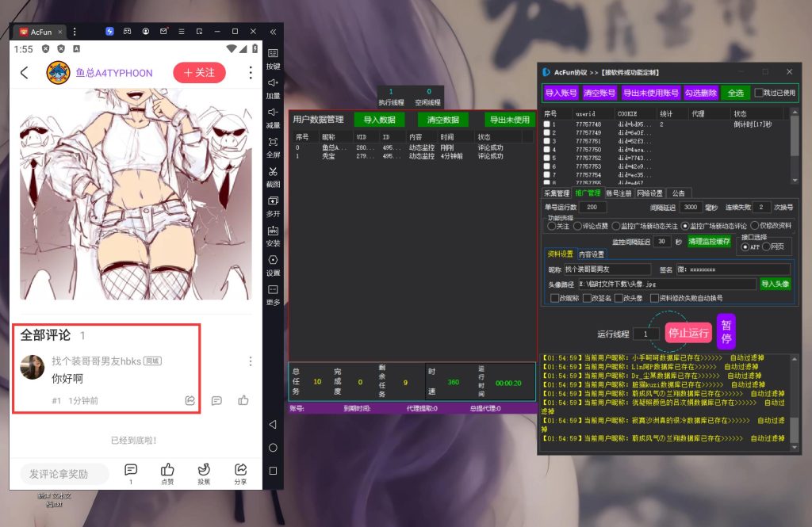Viewport: 812px width, 527px height.
Task: Switch to the 公告 tab
Action: (x=679, y=193)
